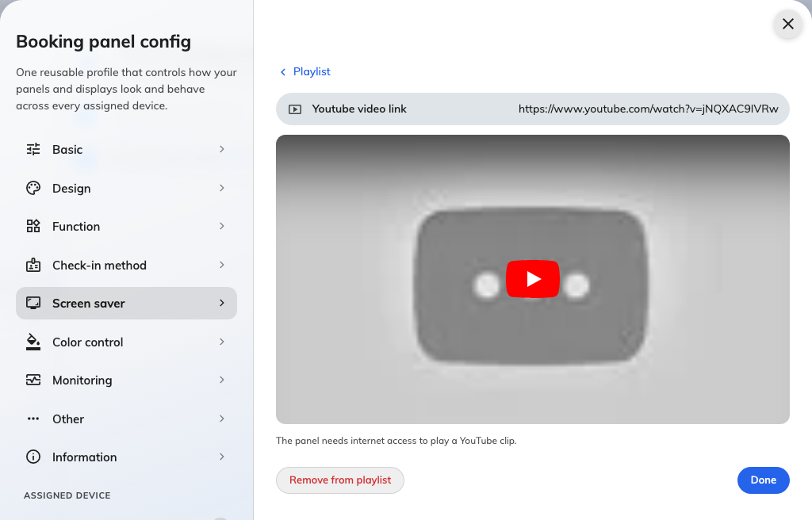Click the Done button
The image size is (812, 520).
764,480
